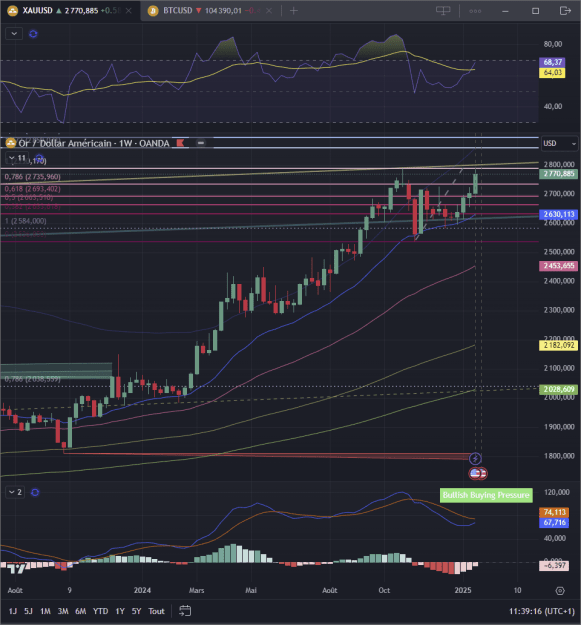This screenshot has height=625, width=581.
Task: Open the go-to-date calendar icon
Action: pyautogui.click(x=185, y=611)
